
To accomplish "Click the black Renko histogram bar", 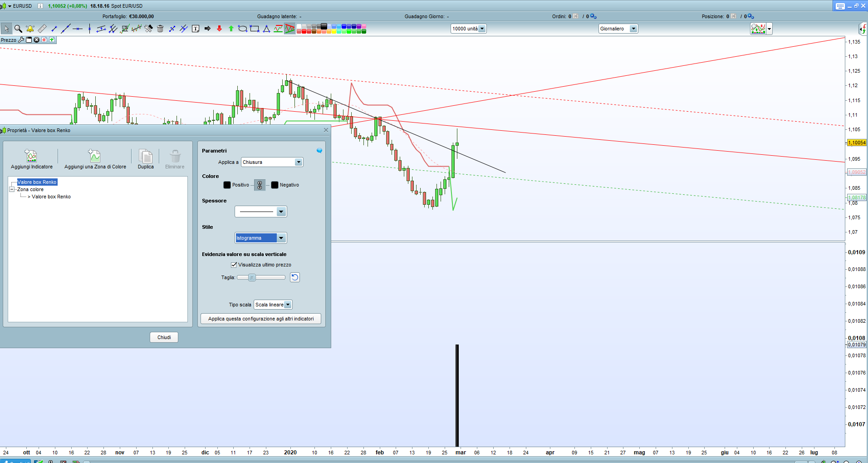I will coord(457,395).
